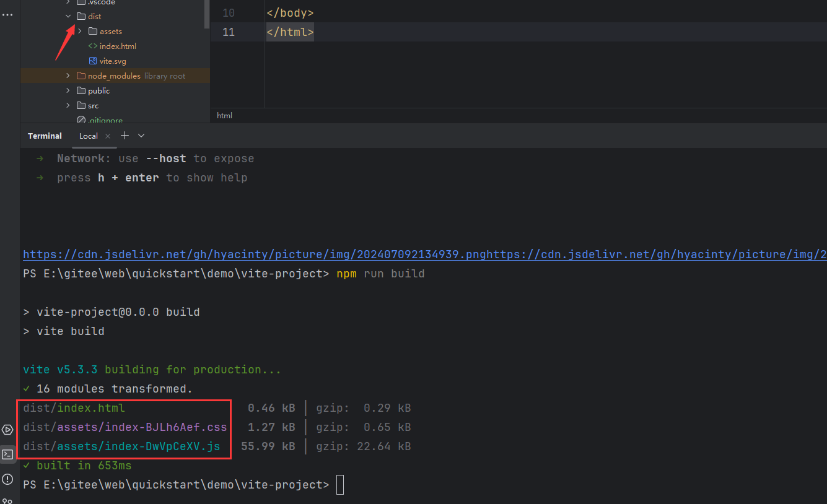Click the '> vite build' line

(64, 331)
